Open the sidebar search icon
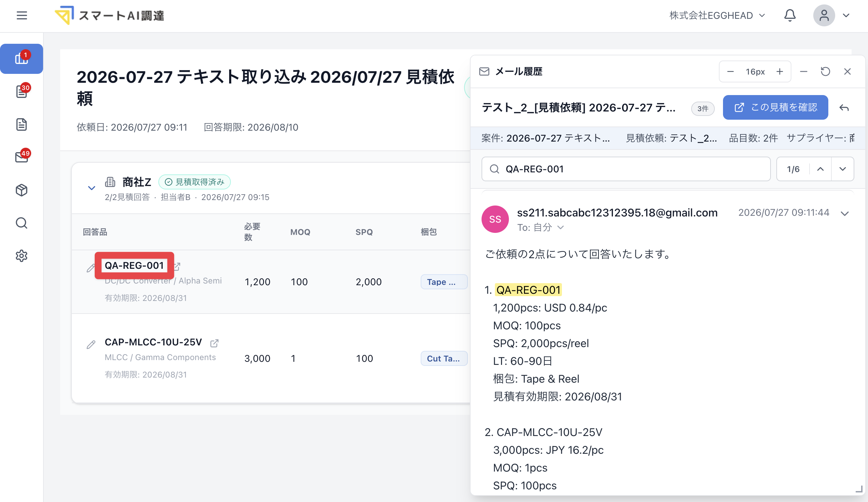This screenshot has height=502, width=868. pyautogui.click(x=22, y=223)
